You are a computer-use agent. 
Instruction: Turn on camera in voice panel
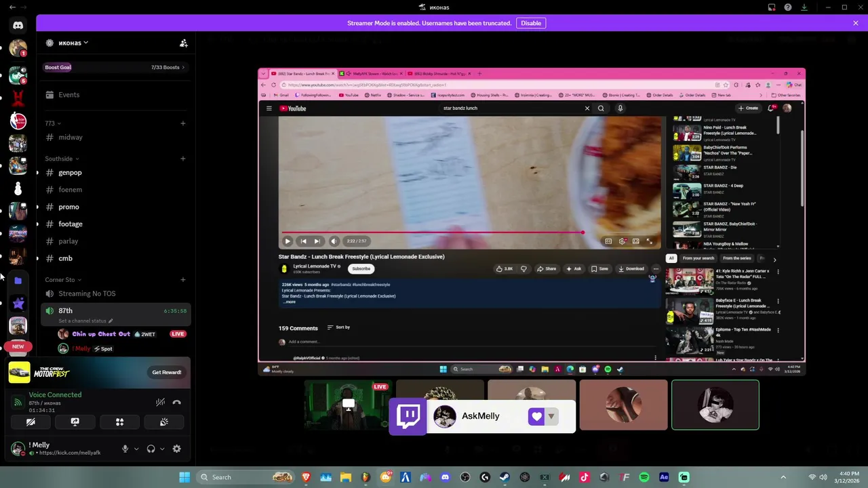click(x=31, y=422)
